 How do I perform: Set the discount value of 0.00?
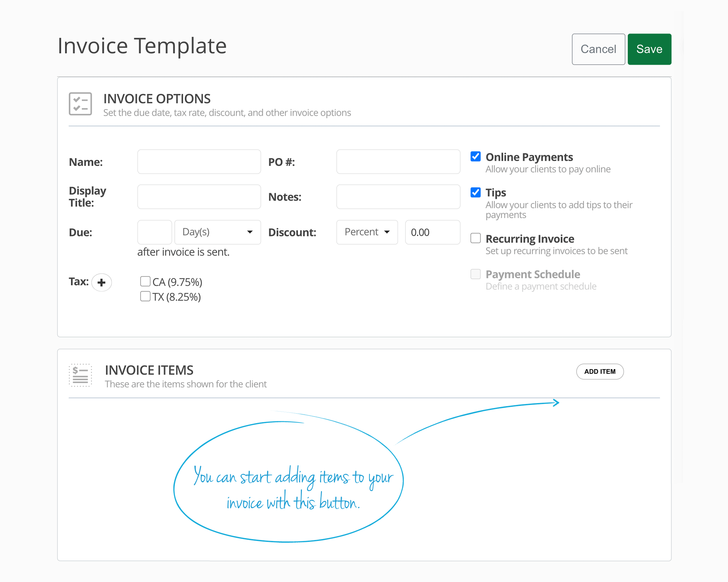pos(432,232)
